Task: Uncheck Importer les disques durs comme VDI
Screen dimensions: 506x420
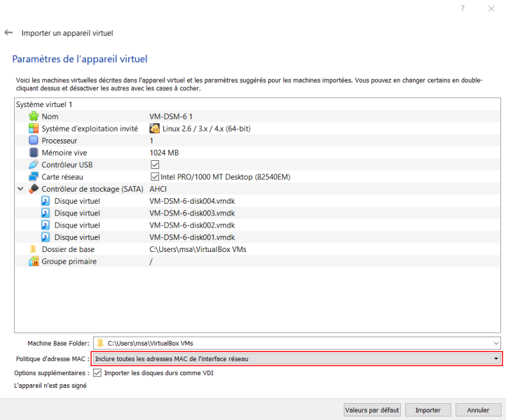Action: point(97,373)
